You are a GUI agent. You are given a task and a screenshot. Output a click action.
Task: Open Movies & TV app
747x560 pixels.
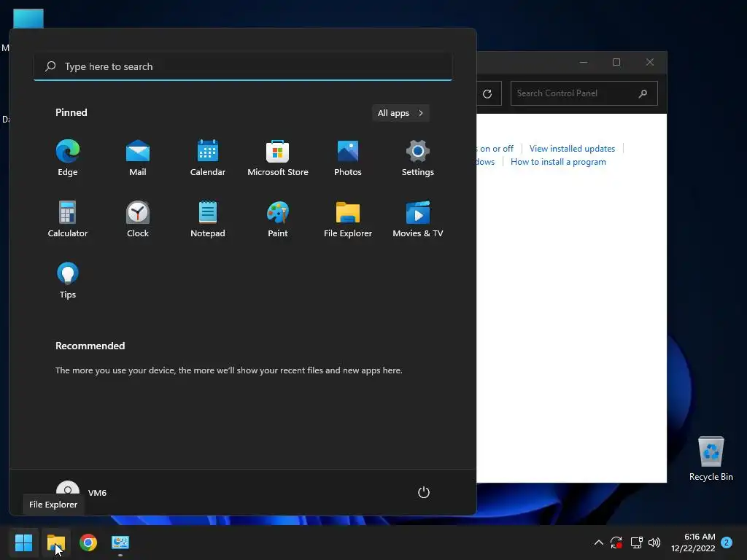point(418,219)
